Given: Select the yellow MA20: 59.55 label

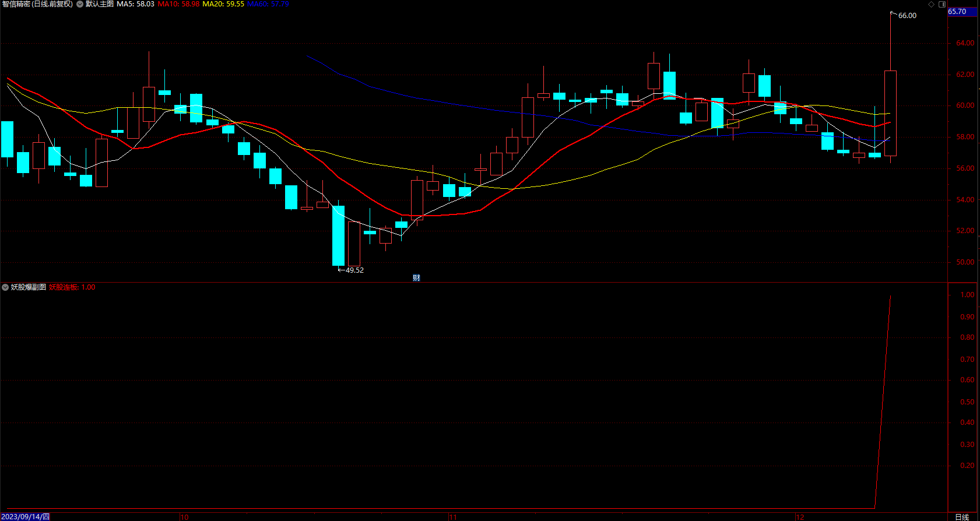Looking at the screenshot, I should coord(223,4).
